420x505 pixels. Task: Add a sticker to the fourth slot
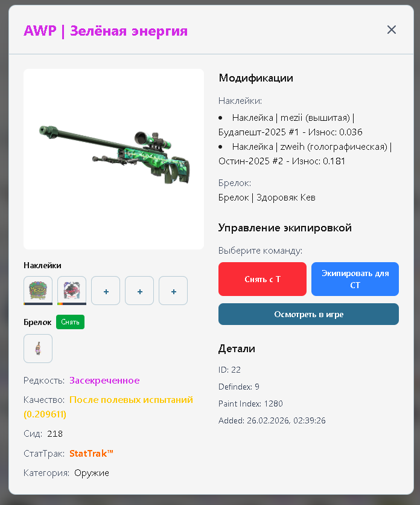(139, 291)
